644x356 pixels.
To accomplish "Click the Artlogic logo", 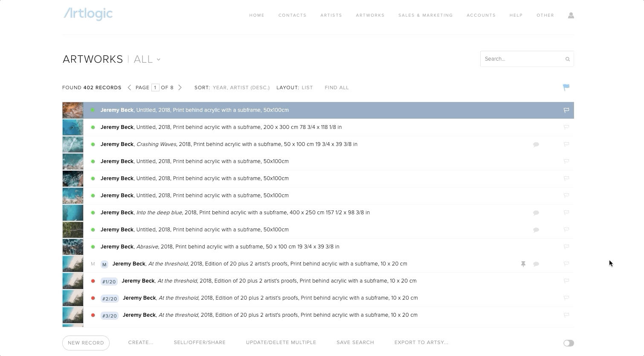I will point(88,14).
